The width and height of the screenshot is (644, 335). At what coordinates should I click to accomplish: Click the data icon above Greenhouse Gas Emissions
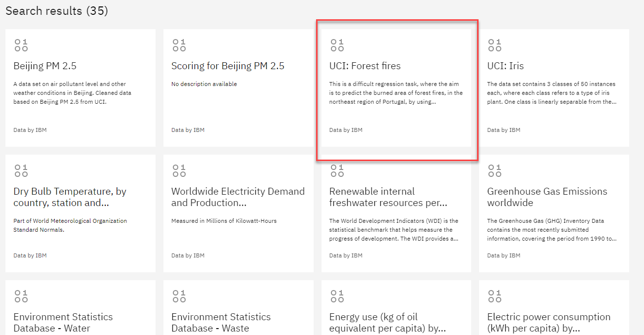494,170
